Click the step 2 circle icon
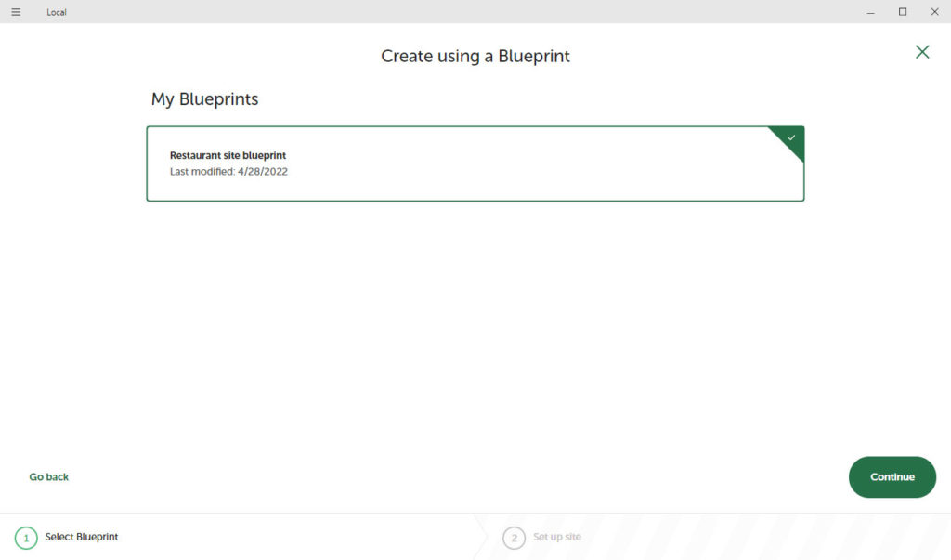Screen dimensions: 951x560 coord(514,538)
